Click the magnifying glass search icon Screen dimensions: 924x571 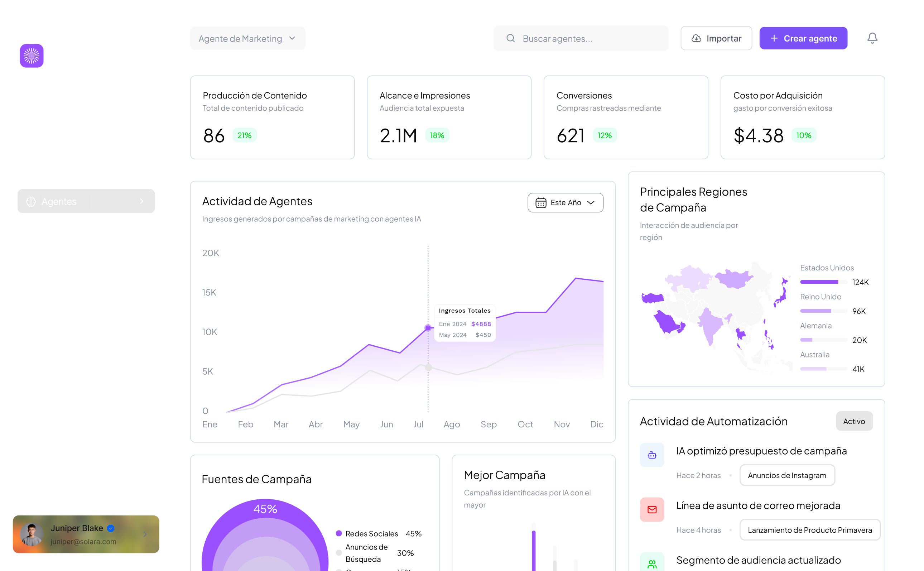[511, 38]
